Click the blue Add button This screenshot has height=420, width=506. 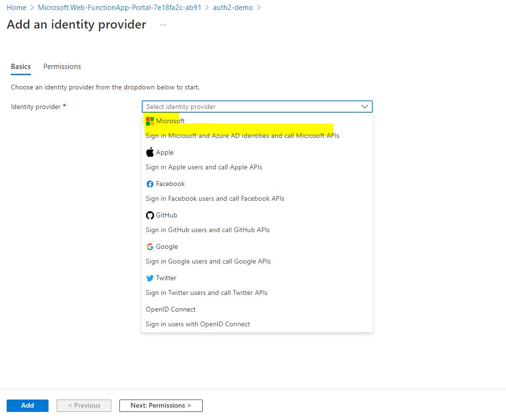coord(28,405)
